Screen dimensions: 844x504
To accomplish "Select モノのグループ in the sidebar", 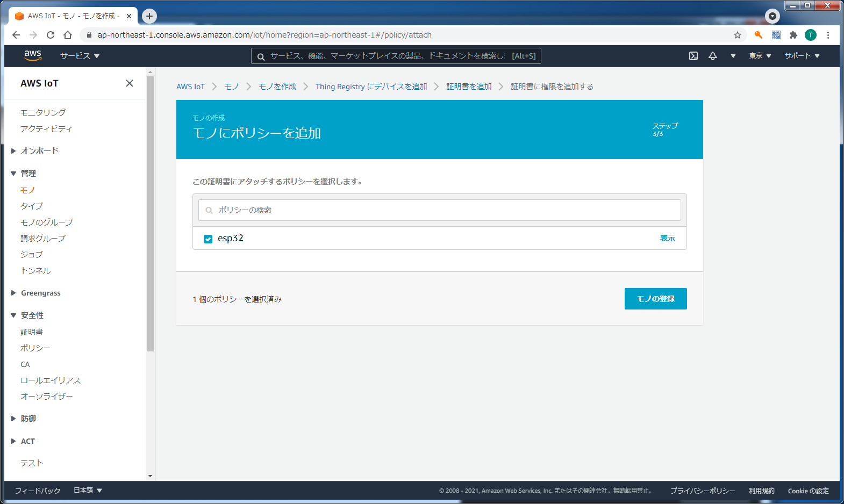I will (47, 222).
